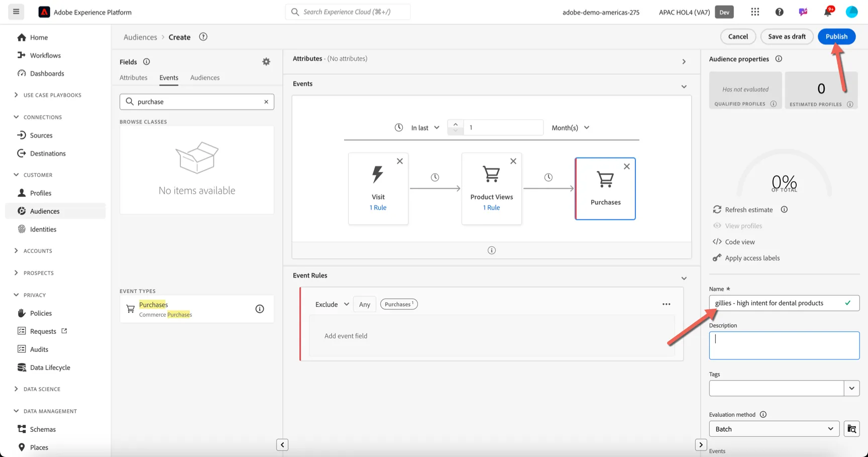Image resolution: width=868 pixels, height=457 pixels.
Task: Open the In last time range dropdown
Action: pos(425,128)
